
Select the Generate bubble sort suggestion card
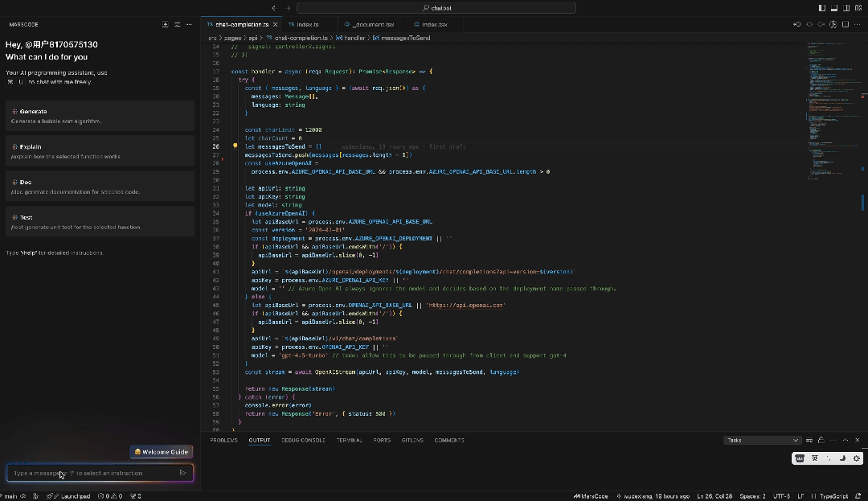(x=100, y=116)
